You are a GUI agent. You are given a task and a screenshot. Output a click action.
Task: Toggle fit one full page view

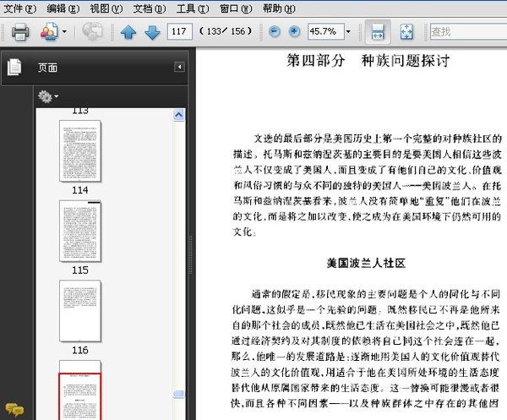(x=406, y=32)
